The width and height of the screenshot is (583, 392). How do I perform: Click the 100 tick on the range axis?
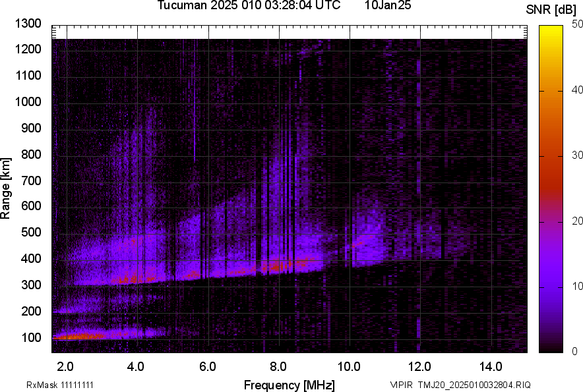click(31, 337)
